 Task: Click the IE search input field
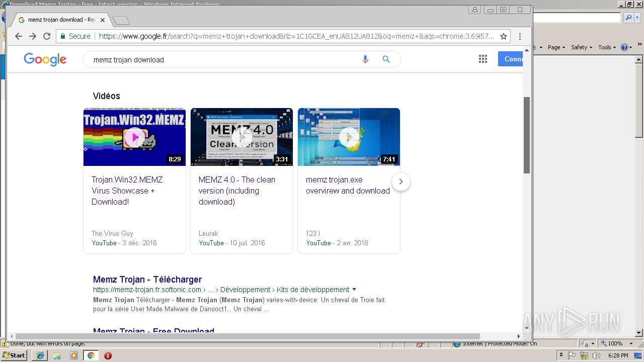[x=577, y=18]
